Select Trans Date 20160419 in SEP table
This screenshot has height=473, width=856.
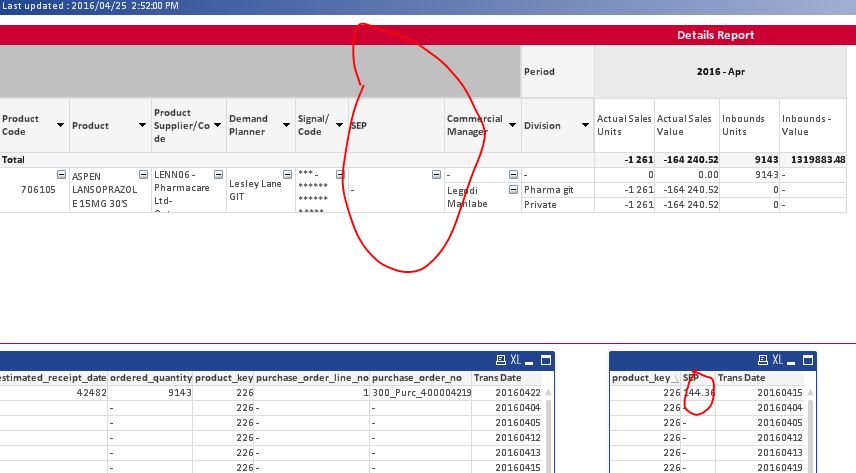(759, 468)
